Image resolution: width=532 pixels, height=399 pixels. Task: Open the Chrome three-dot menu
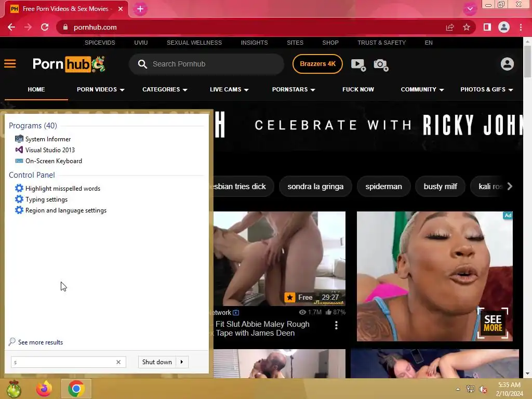[x=521, y=27]
